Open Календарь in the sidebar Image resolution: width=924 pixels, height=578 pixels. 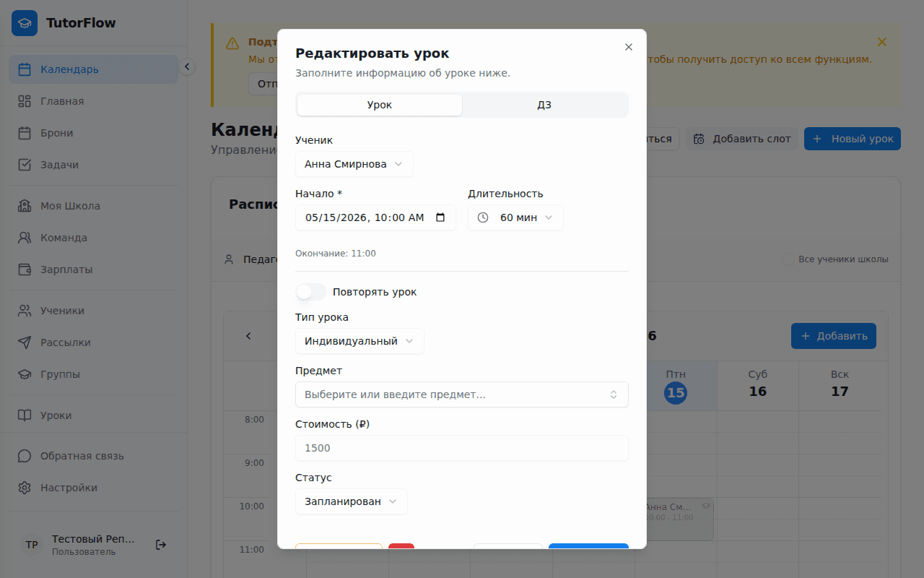coord(94,69)
